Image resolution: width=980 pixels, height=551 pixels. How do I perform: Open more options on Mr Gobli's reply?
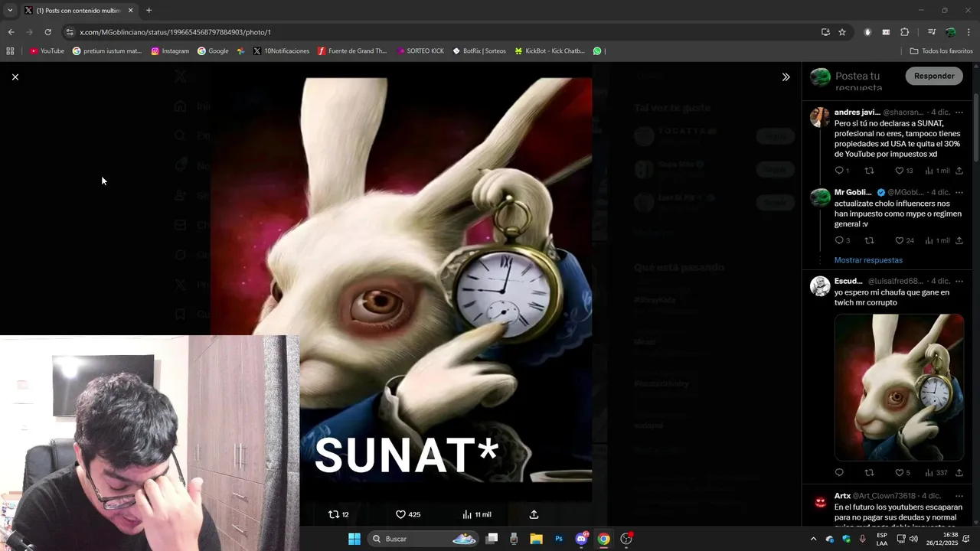[x=959, y=192]
